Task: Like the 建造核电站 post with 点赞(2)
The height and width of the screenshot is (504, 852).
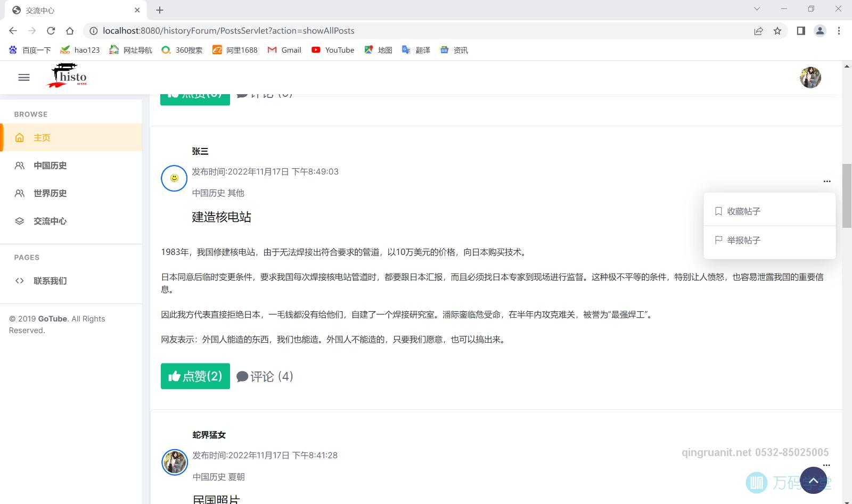Action: 195,376
